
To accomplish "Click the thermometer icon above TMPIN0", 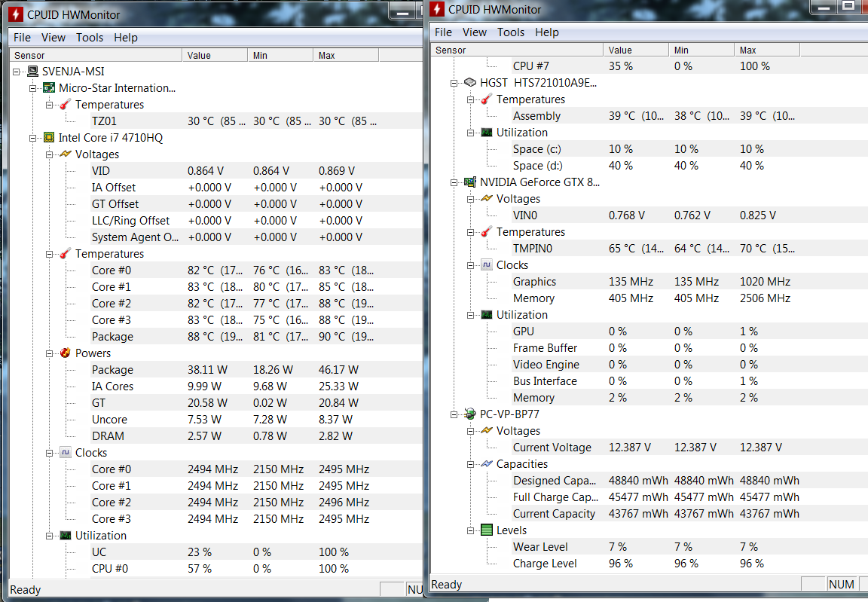I will pyautogui.click(x=487, y=232).
